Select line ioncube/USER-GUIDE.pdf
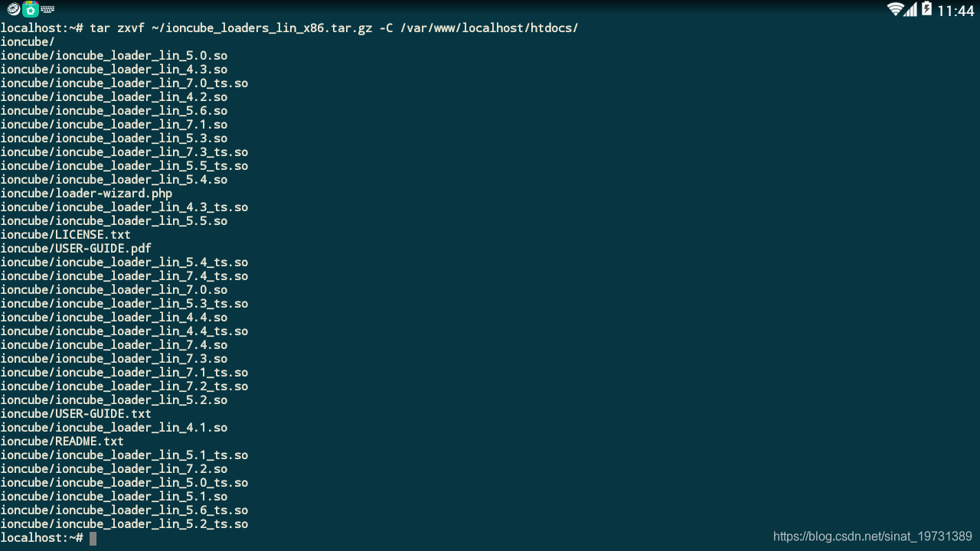 [76, 249]
